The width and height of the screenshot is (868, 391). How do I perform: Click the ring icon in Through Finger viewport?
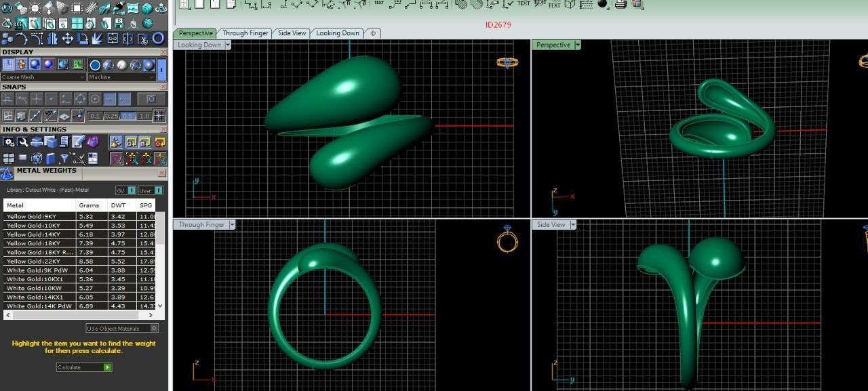[x=507, y=239]
